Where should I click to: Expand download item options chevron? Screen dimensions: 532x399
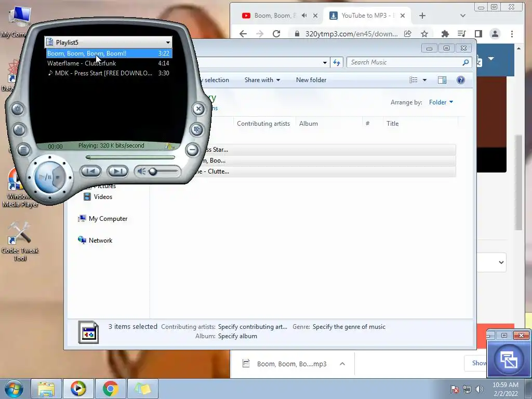pos(342,364)
